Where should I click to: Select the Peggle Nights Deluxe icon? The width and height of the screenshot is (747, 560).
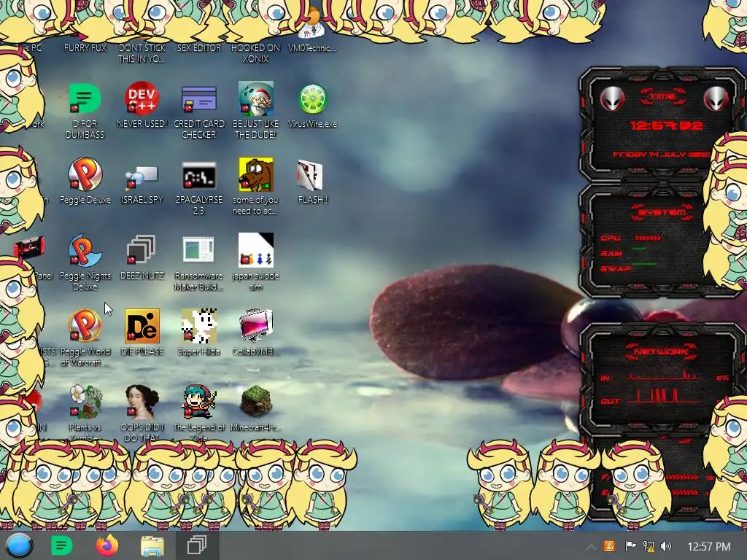[x=85, y=251]
